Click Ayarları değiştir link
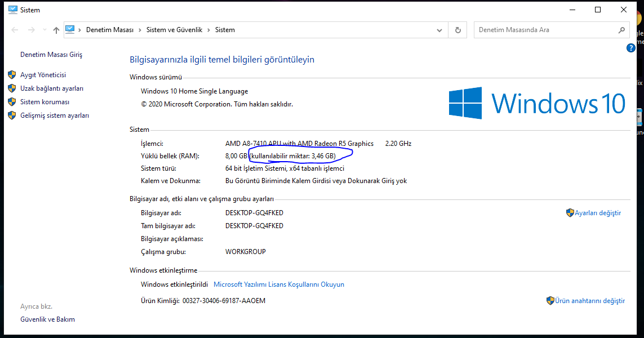This screenshot has height=338, width=644. coord(598,213)
